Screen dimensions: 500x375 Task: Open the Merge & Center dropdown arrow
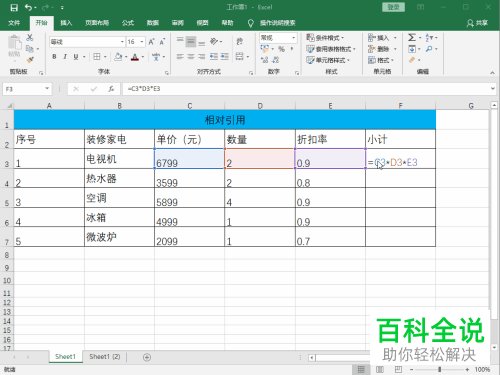(x=248, y=57)
